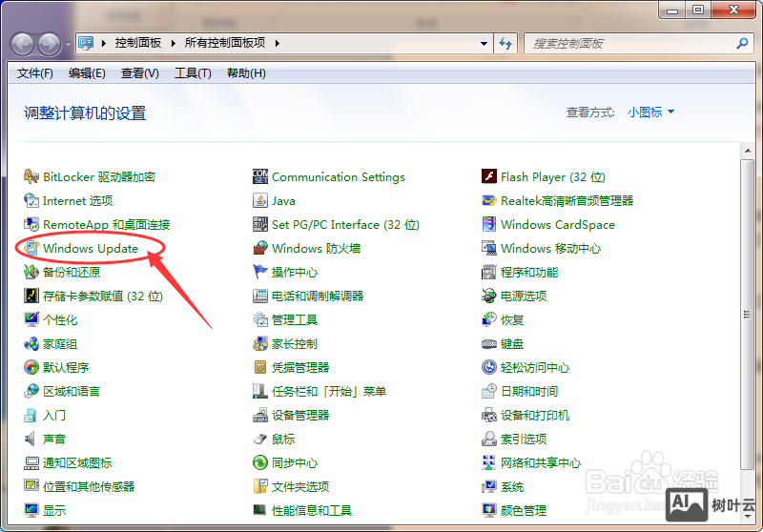Click the 所有控制面板项 breadcrumb
The width and height of the screenshot is (763, 532).
225,43
